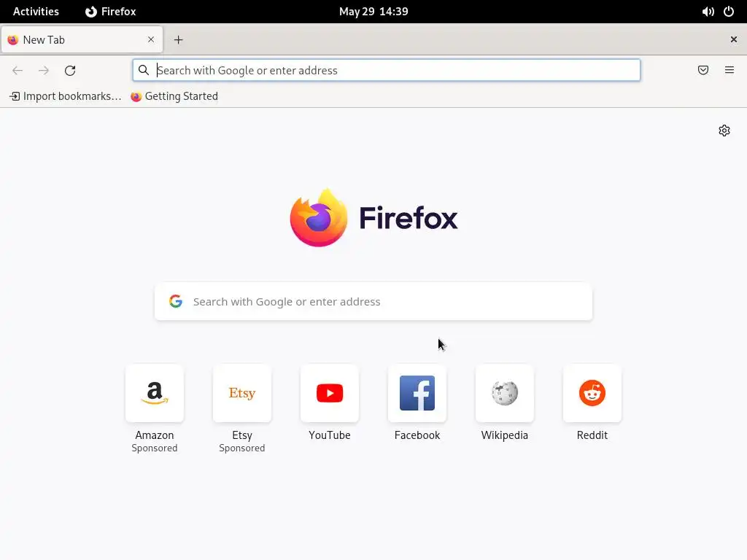Focus the page's Google search field
Viewport: 747px width, 560px height.
(373, 301)
